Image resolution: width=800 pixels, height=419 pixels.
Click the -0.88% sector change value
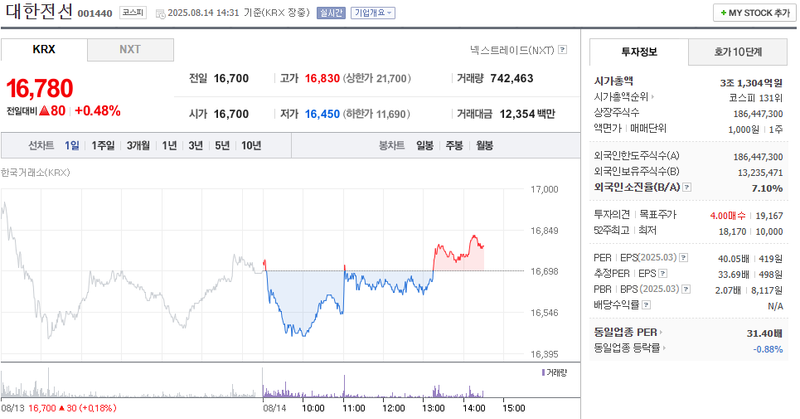(768, 349)
